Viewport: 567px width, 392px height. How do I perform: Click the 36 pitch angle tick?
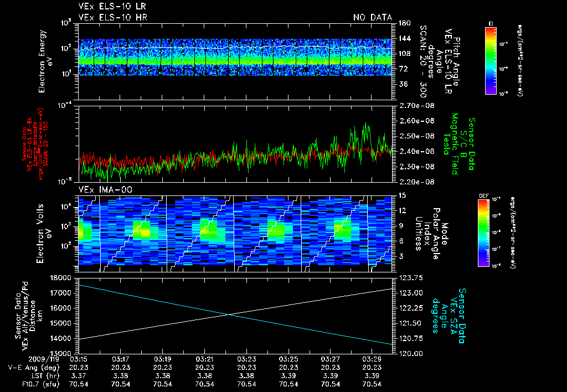click(403, 84)
